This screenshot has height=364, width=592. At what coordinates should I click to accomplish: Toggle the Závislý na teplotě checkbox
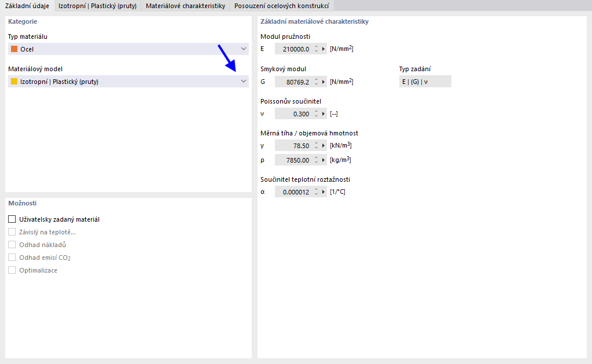point(12,232)
